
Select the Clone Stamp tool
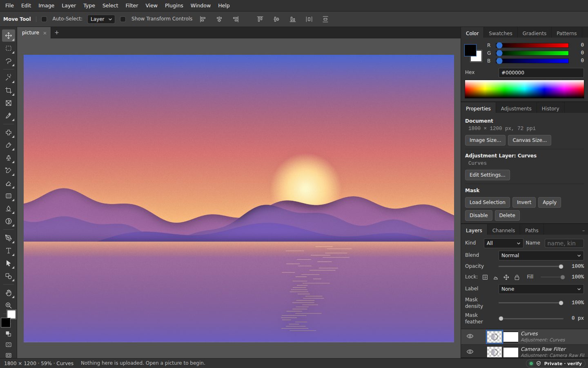(x=8, y=158)
